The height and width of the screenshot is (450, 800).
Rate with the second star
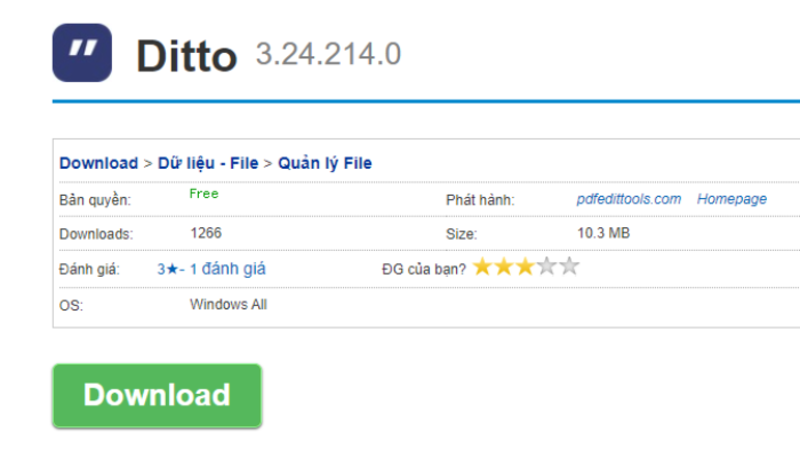coord(505,267)
